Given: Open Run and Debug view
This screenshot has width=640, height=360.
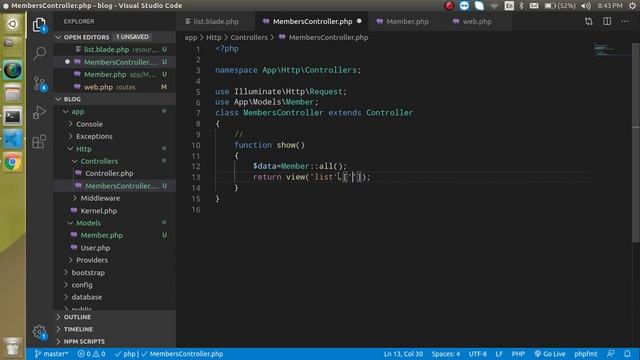Looking at the screenshot, I should click(x=40, y=112).
